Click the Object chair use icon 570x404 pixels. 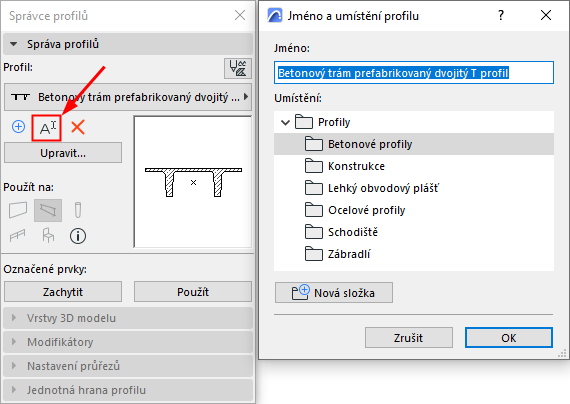point(48,236)
